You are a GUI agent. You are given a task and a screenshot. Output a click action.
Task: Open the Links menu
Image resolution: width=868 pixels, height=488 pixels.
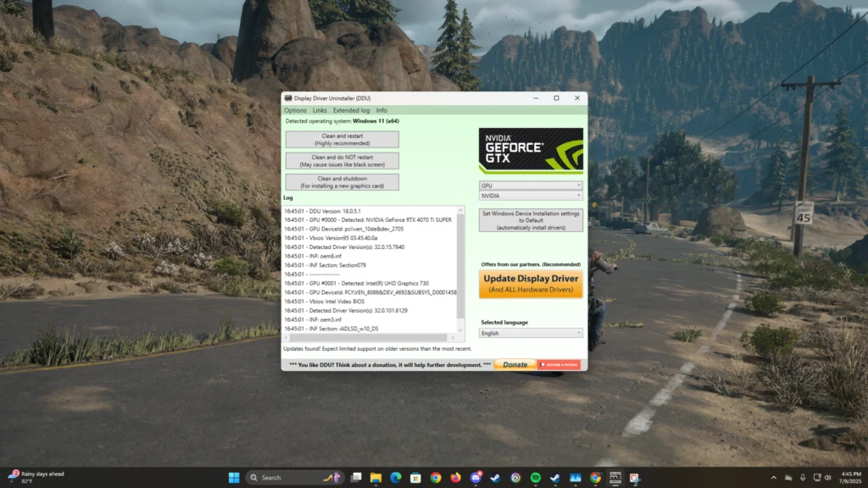click(320, 110)
